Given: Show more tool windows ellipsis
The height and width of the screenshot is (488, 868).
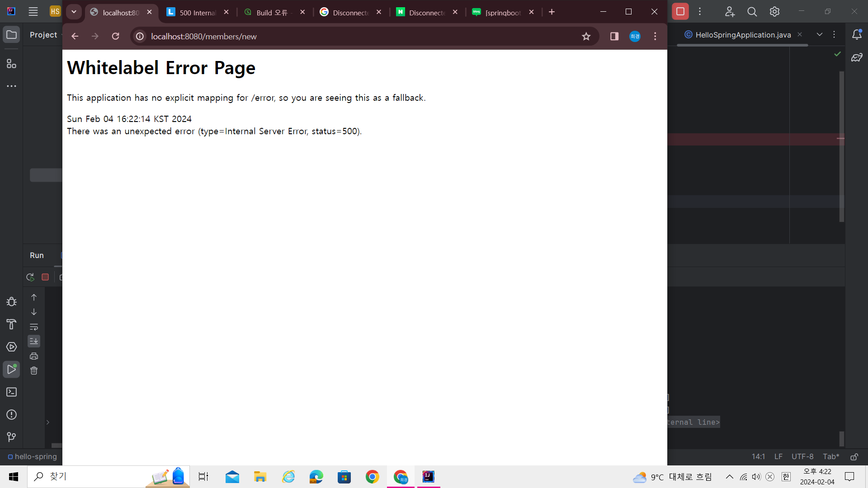Looking at the screenshot, I should 11,86.
